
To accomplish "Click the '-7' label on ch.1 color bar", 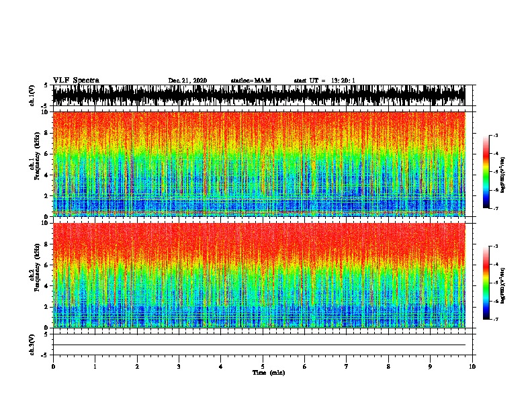I will 495,208.
